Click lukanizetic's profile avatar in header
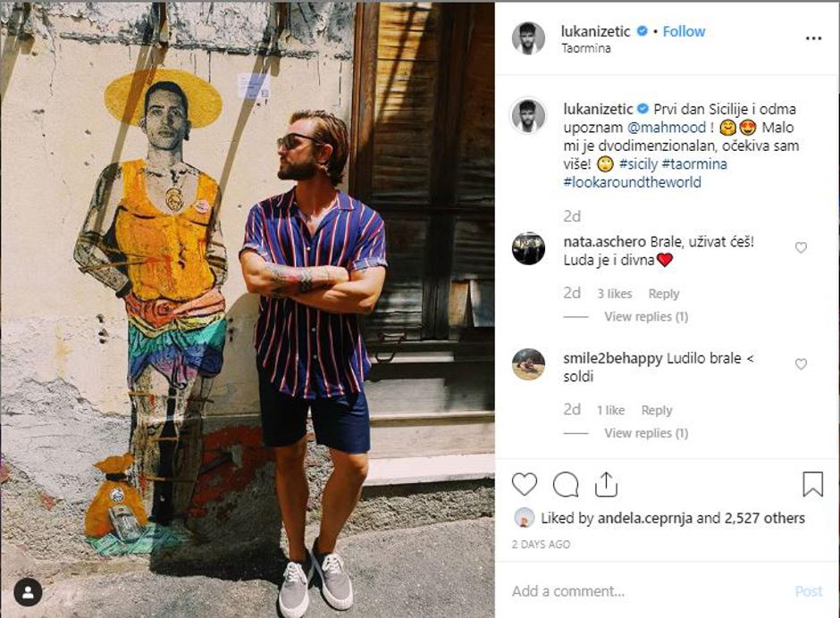This screenshot has width=840, height=618. 528,38
